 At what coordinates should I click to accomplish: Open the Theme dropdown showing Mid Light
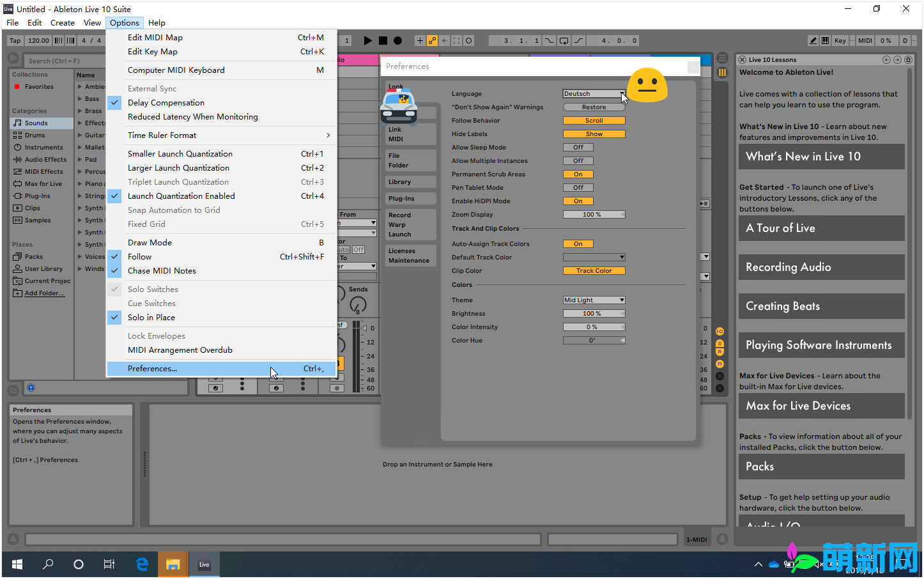pos(594,300)
